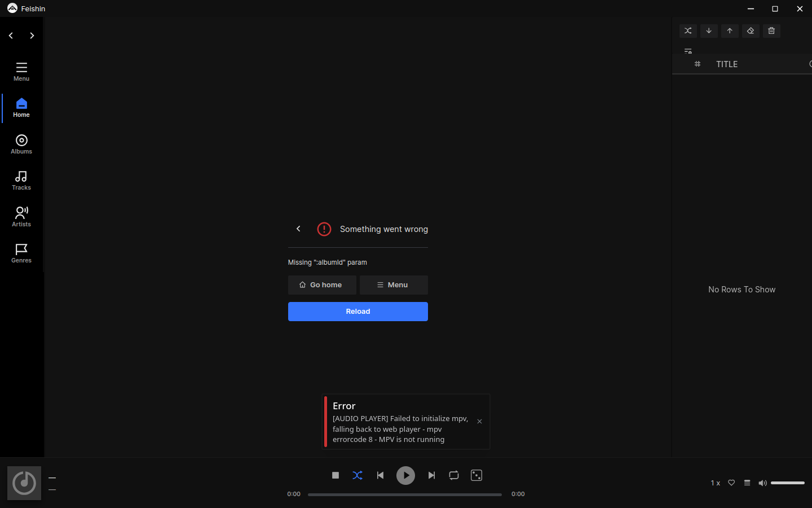Open the sidebar Menu
The height and width of the screenshot is (508, 812).
21,72
